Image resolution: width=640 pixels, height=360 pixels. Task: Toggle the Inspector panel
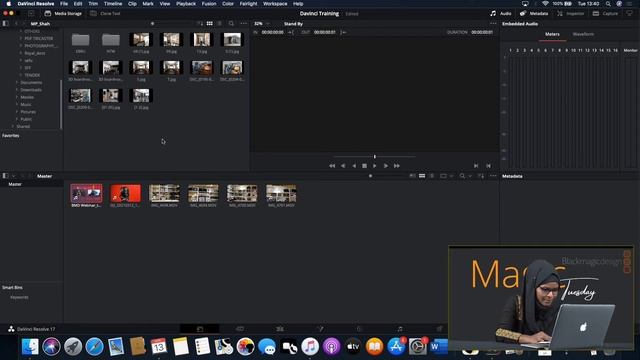(571, 13)
